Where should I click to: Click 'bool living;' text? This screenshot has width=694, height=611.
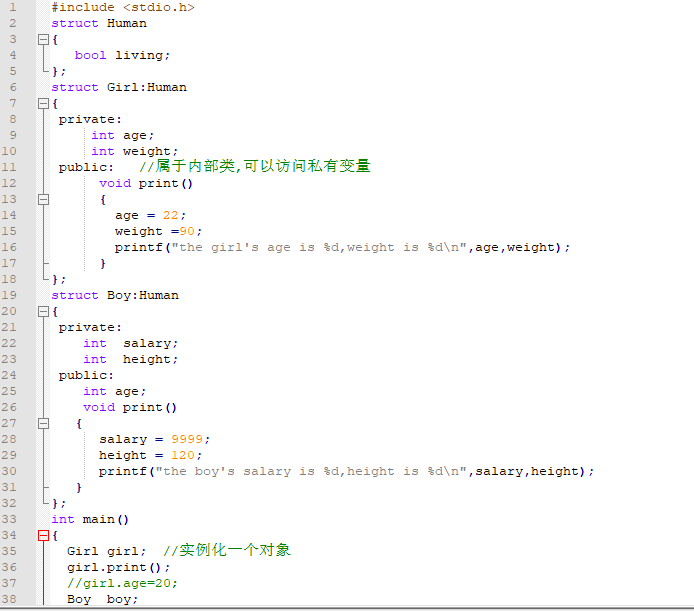tap(122, 55)
